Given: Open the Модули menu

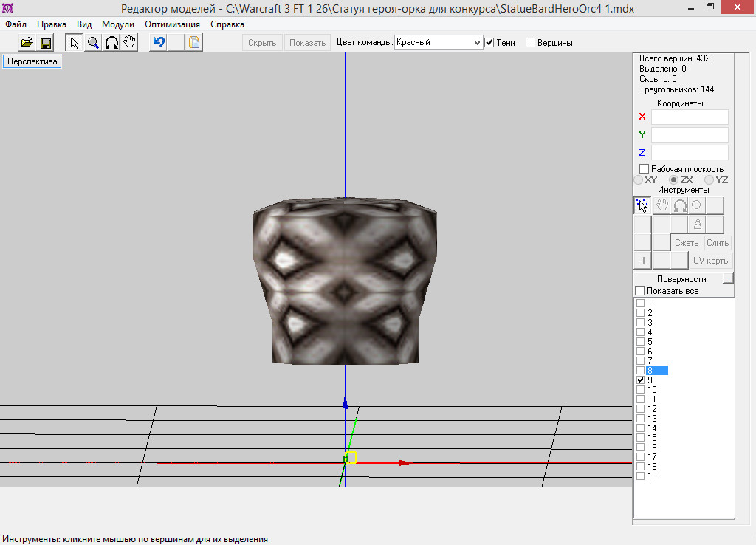Looking at the screenshot, I should (118, 24).
